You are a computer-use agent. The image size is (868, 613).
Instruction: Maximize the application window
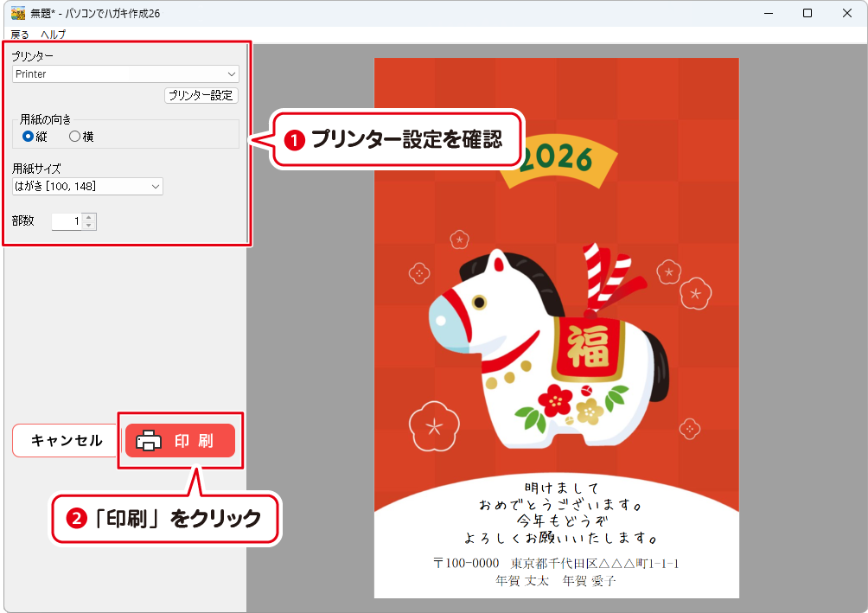coord(807,13)
